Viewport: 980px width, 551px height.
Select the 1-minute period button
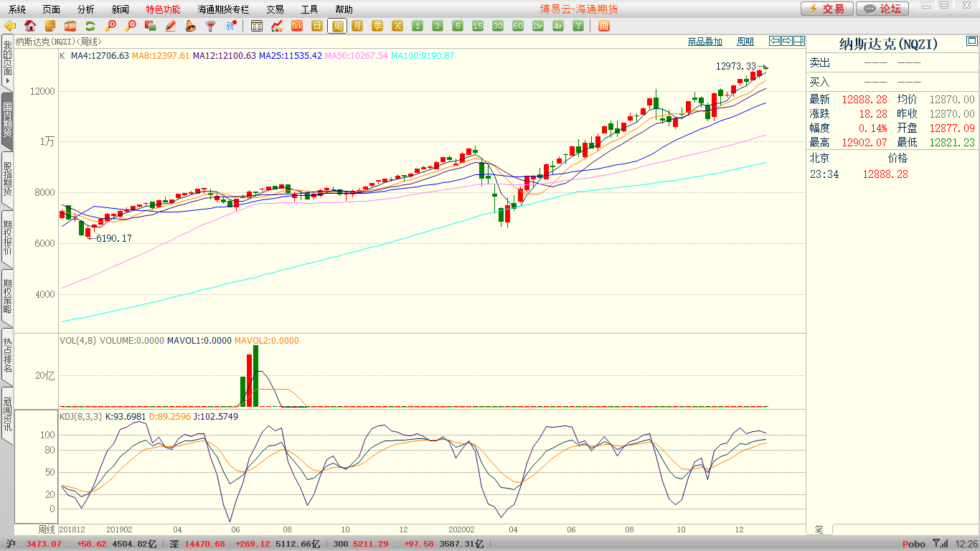click(x=418, y=26)
